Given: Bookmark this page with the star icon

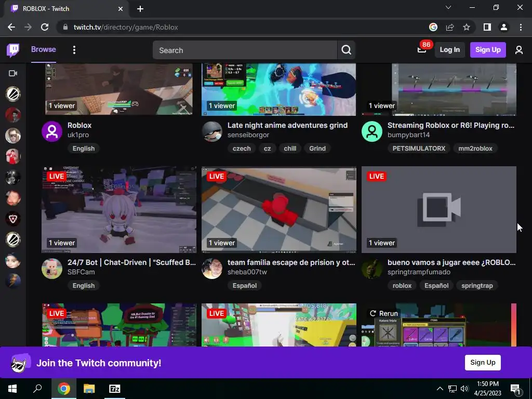Looking at the screenshot, I should point(467,27).
